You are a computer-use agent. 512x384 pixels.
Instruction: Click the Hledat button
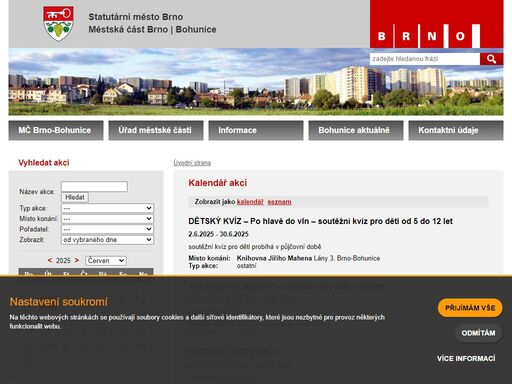pyautogui.click(x=75, y=197)
